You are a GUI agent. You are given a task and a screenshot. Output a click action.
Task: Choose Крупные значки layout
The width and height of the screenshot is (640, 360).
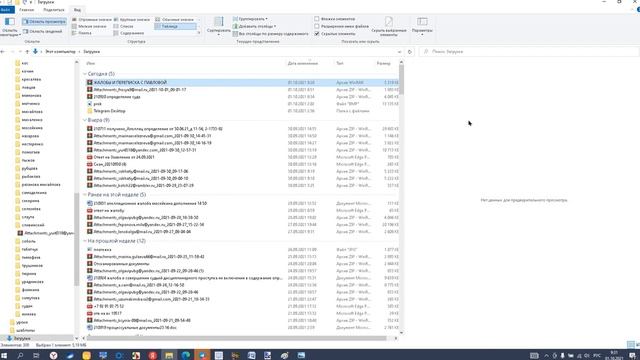(x=132, y=20)
